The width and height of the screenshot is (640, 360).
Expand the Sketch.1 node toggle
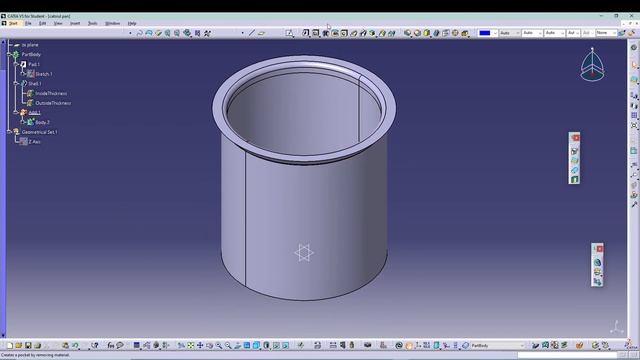(24, 73)
